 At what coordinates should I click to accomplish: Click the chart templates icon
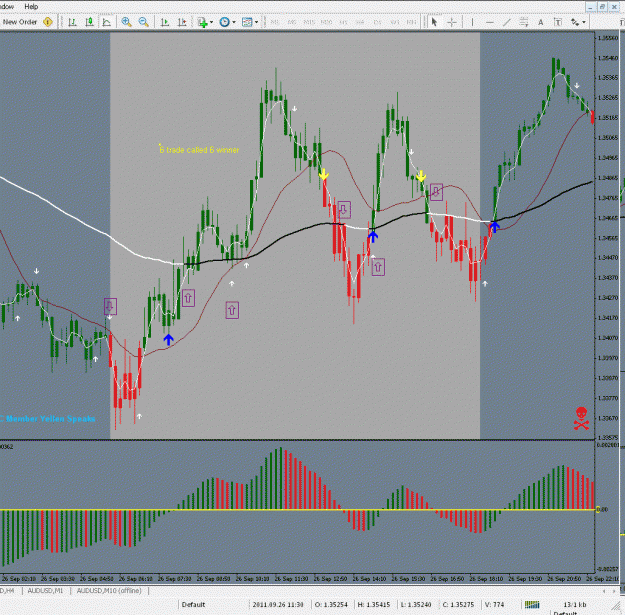pyautogui.click(x=248, y=22)
